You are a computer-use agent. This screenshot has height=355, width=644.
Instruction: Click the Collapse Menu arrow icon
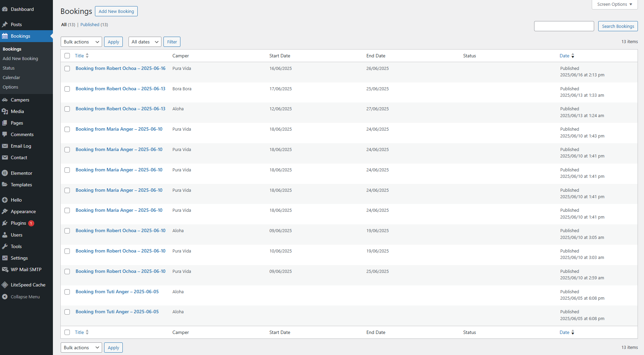[5, 297]
